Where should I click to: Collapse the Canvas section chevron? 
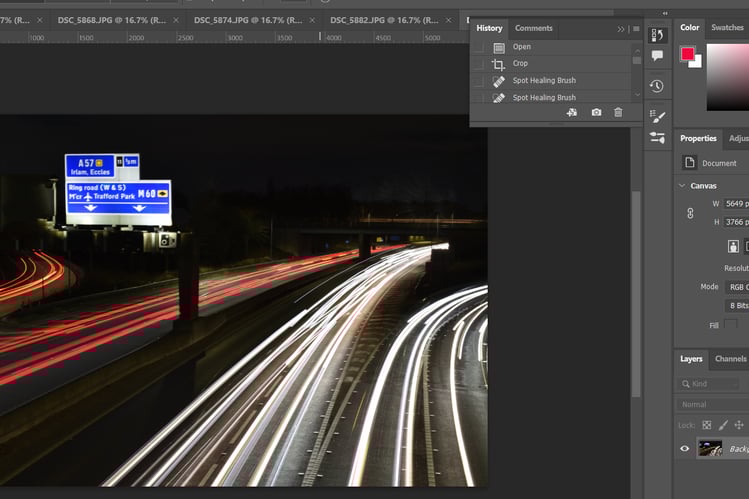[682, 186]
